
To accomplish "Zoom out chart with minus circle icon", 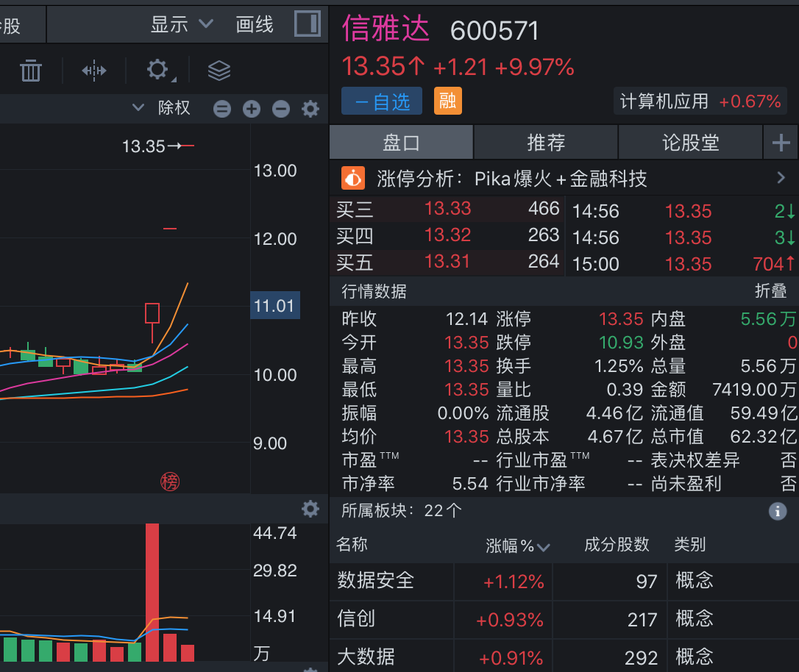I will pos(281,108).
